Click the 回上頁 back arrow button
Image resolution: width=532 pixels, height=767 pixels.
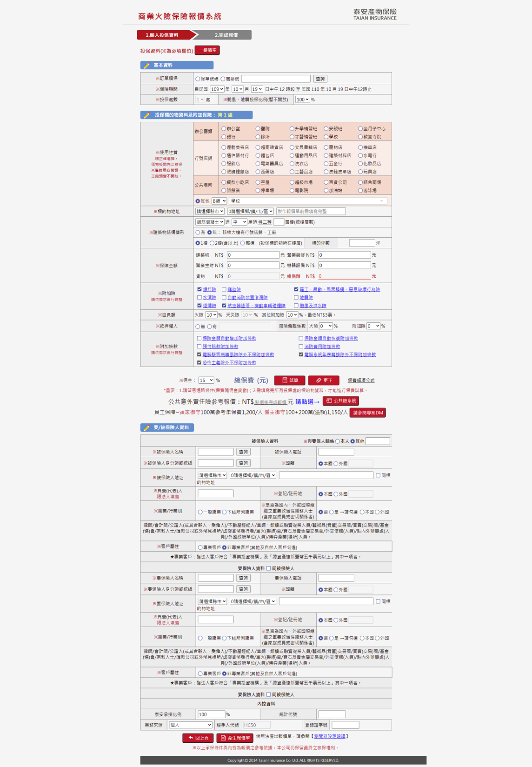[198, 738]
